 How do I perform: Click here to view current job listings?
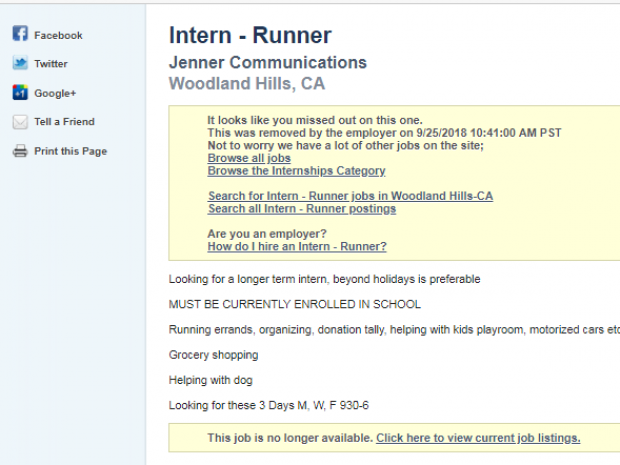coord(478,438)
